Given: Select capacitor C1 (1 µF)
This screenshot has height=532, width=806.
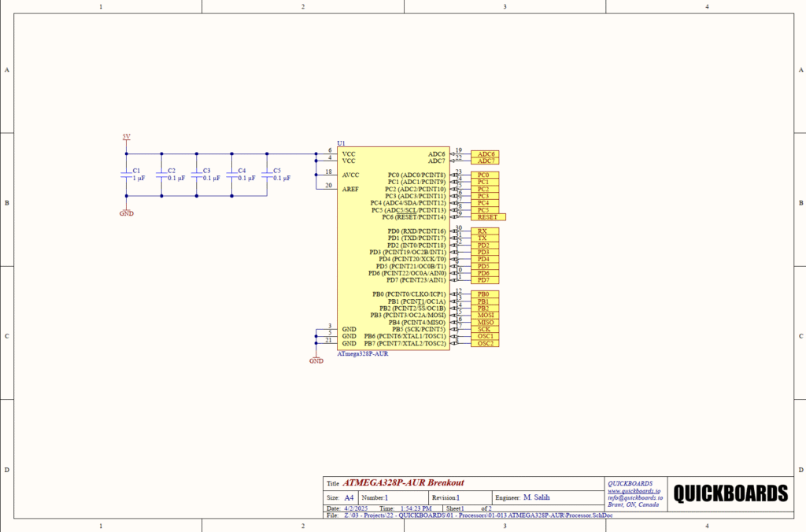Looking at the screenshot, I should (x=126, y=174).
